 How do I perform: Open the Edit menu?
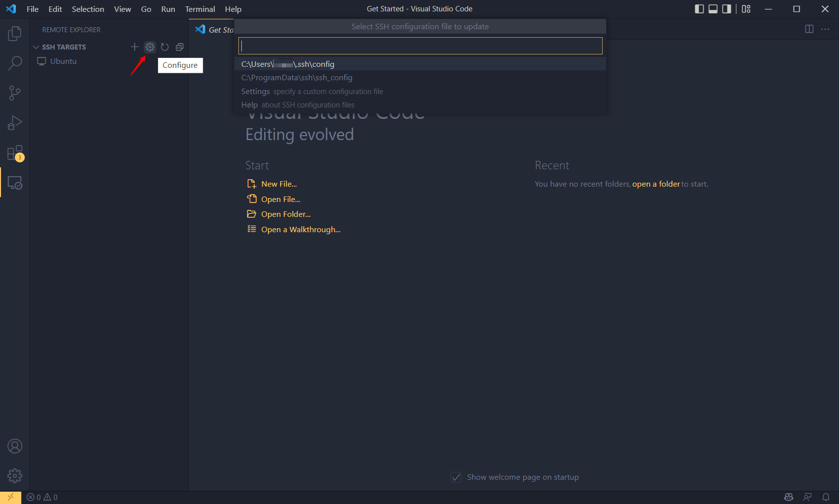click(x=55, y=9)
